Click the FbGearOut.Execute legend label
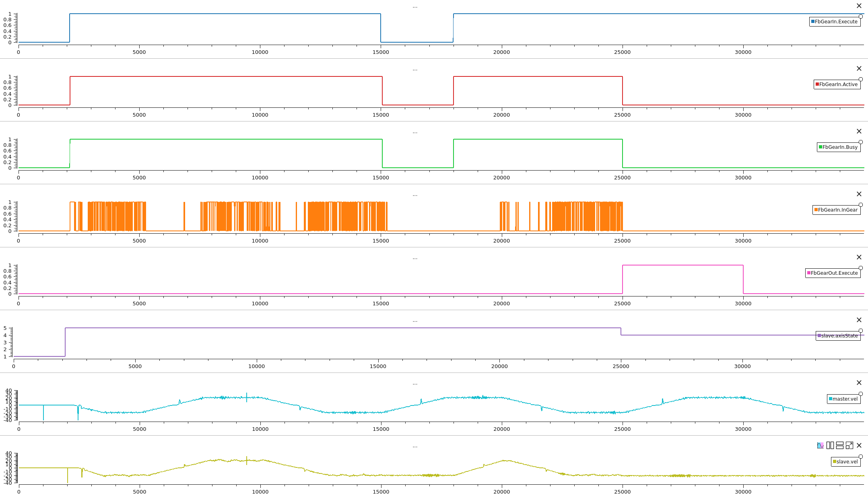This screenshot has height=498, width=868. pyautogui.click(x=834, y=273)
